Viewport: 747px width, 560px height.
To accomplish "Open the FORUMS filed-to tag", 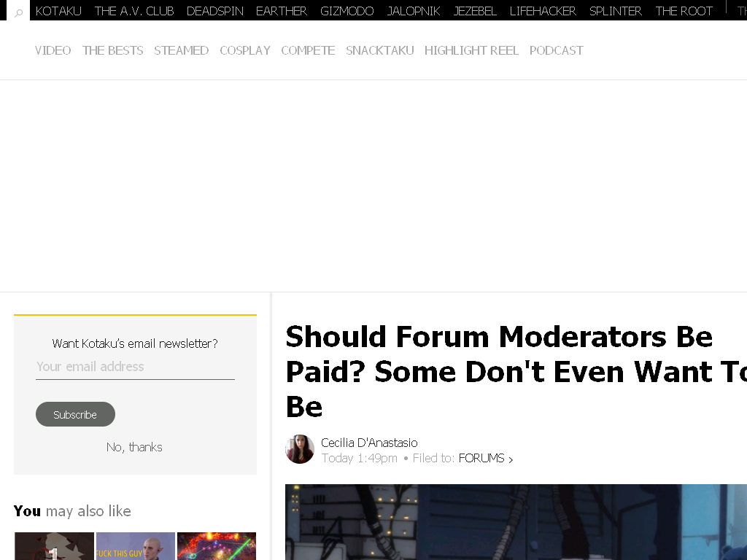I will pos(481,458).
